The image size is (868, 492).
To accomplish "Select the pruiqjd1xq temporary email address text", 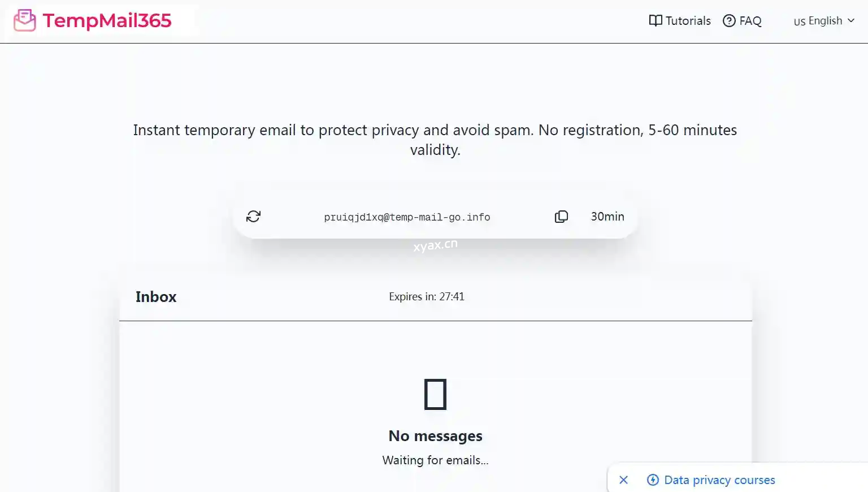I will coord(407,217).
